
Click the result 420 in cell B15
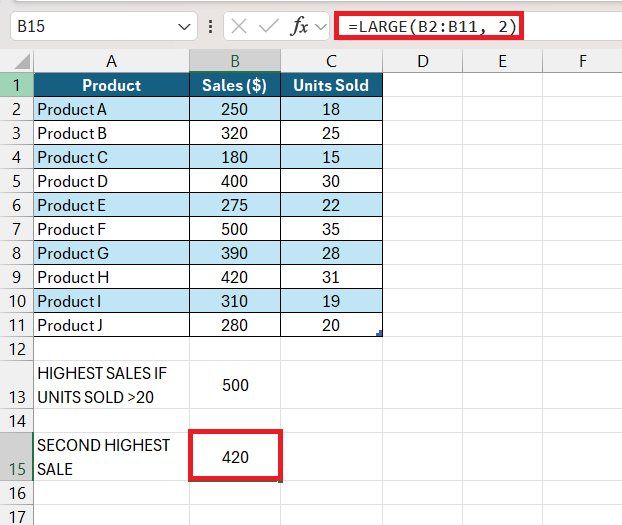point(235,456)
